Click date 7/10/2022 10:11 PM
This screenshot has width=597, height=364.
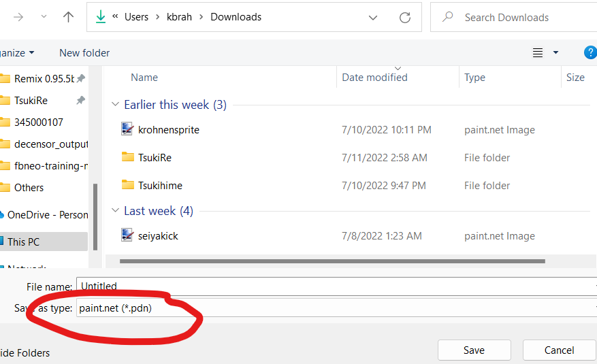coord(387,130)
